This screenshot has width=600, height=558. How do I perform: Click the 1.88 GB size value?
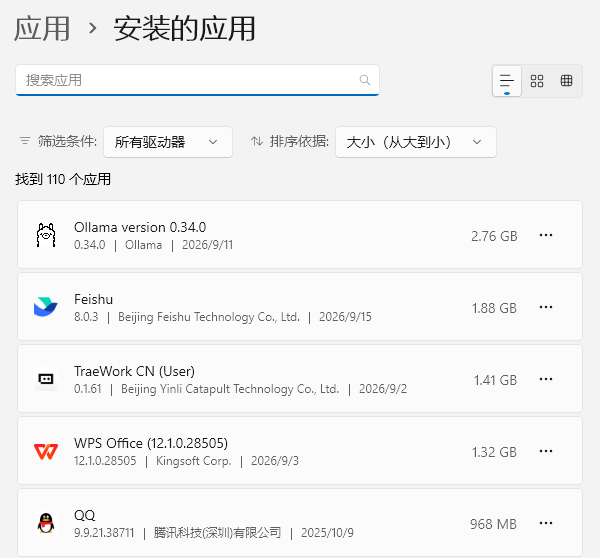point(494,308)
